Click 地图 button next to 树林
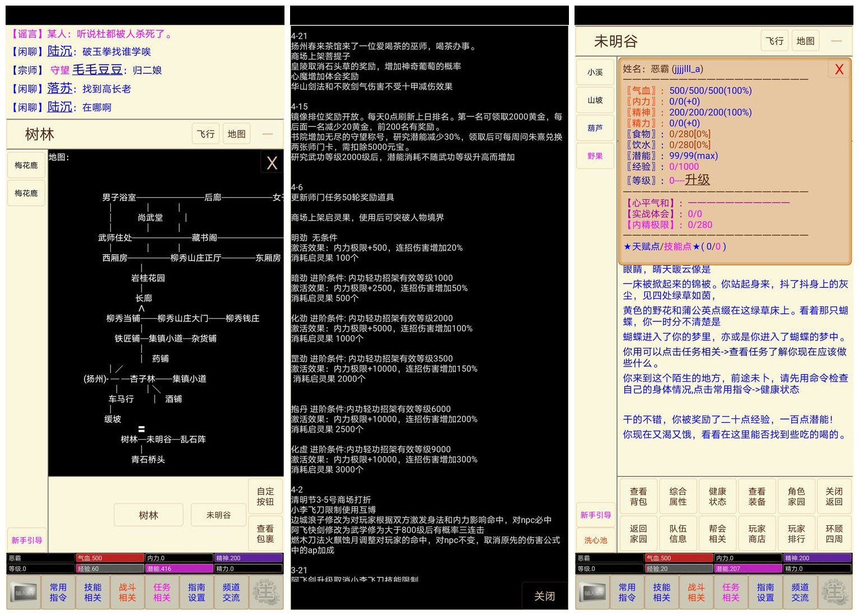This screenshot has height=616, width=859. point(236,134)
